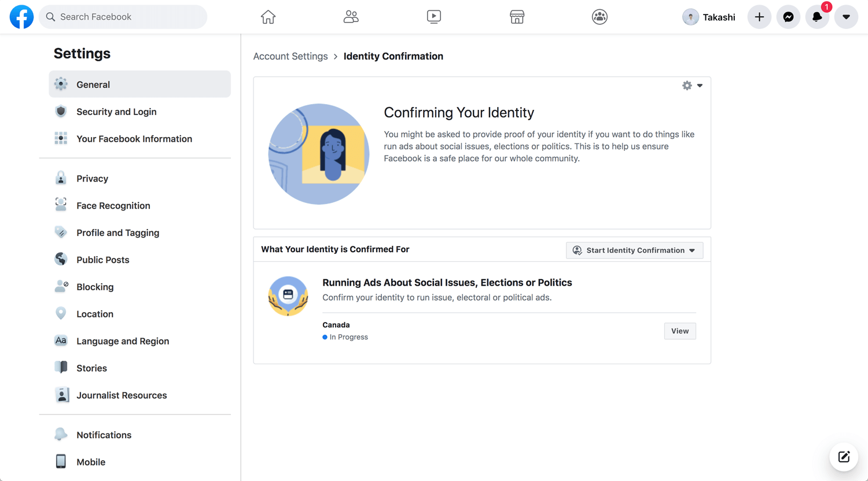868x481 pixels.
Task: Open Language and Region settings
Action: pyautogui.click(x=140, y=341)
